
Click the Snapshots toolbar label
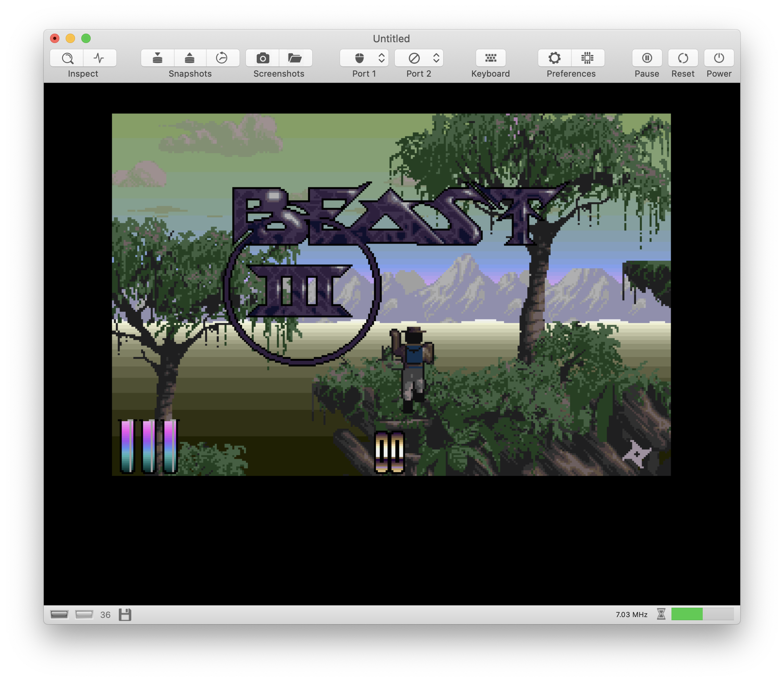(x=190, y=74)
